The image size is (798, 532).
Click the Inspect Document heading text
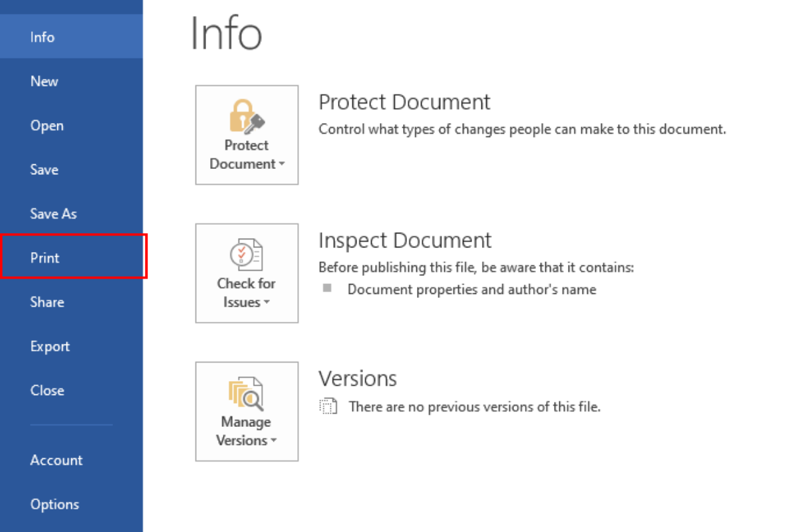[405, 240]
